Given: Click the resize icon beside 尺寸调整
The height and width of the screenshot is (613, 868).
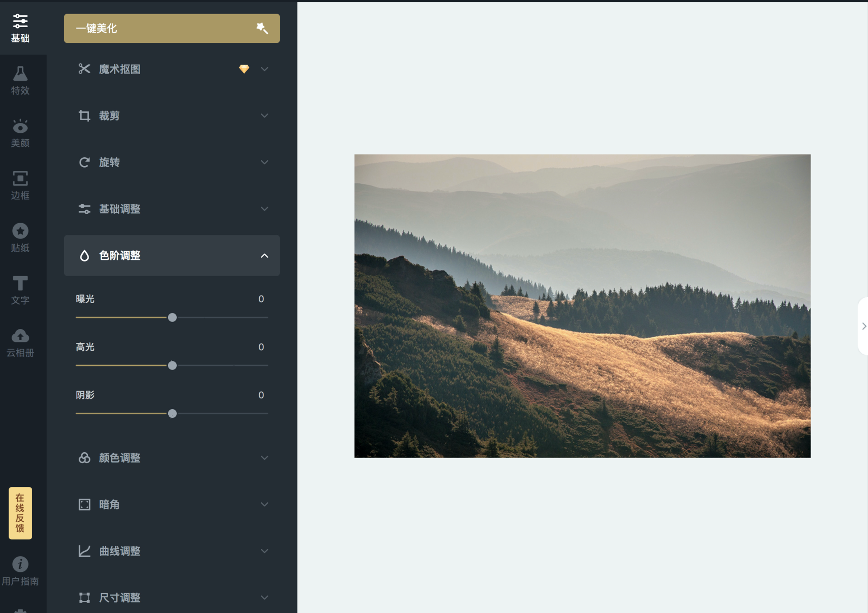Looking at the screenshot, I should pyautogui.click(x=85, y=598).
